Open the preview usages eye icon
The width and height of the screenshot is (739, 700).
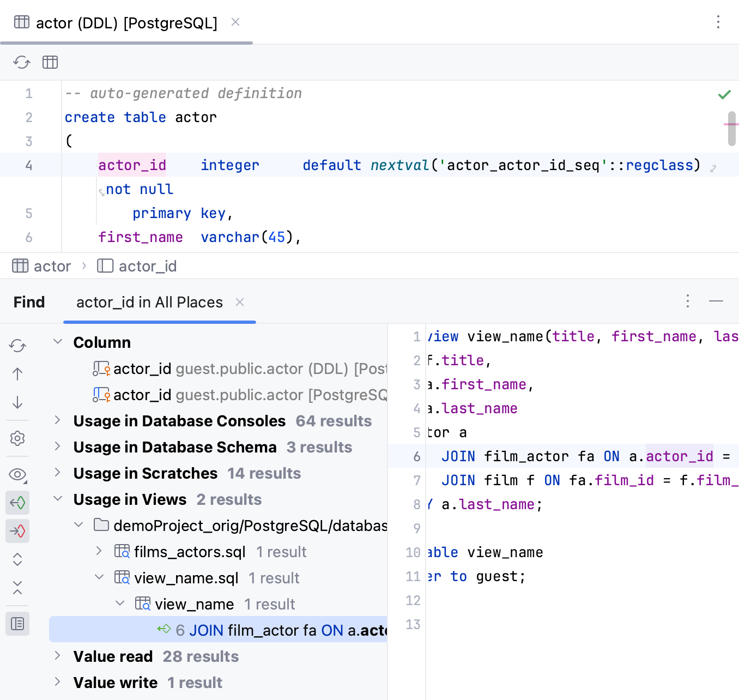pos(17,474)
